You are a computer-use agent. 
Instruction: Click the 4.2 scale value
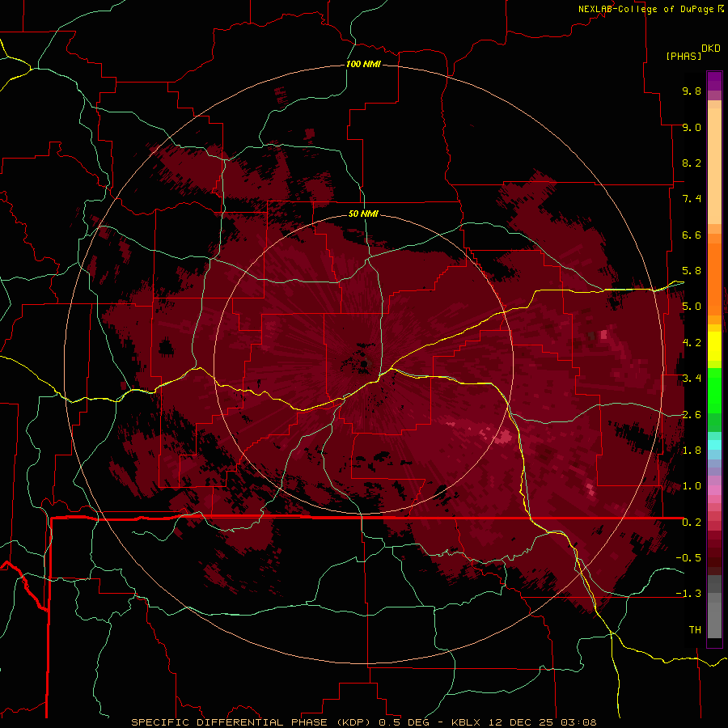(x=692, y=343)
